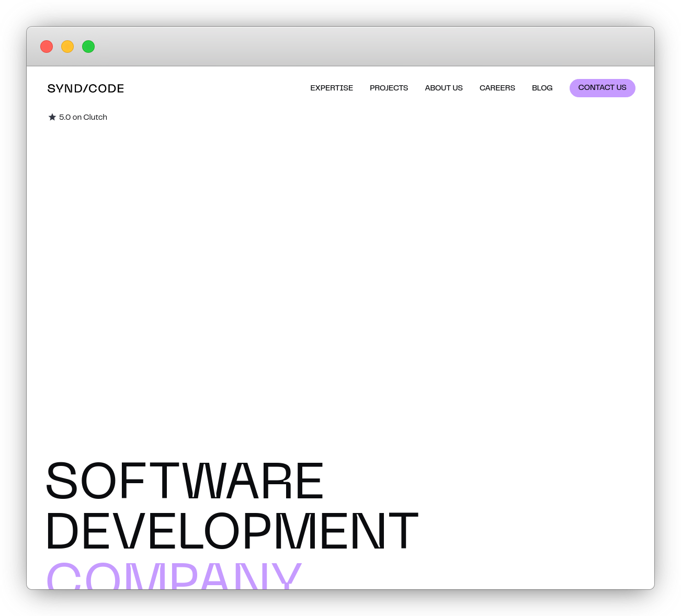Click the purple pill-shaped contact button
The width and height of the screenshot is (681, 616).
click(603, 88)
